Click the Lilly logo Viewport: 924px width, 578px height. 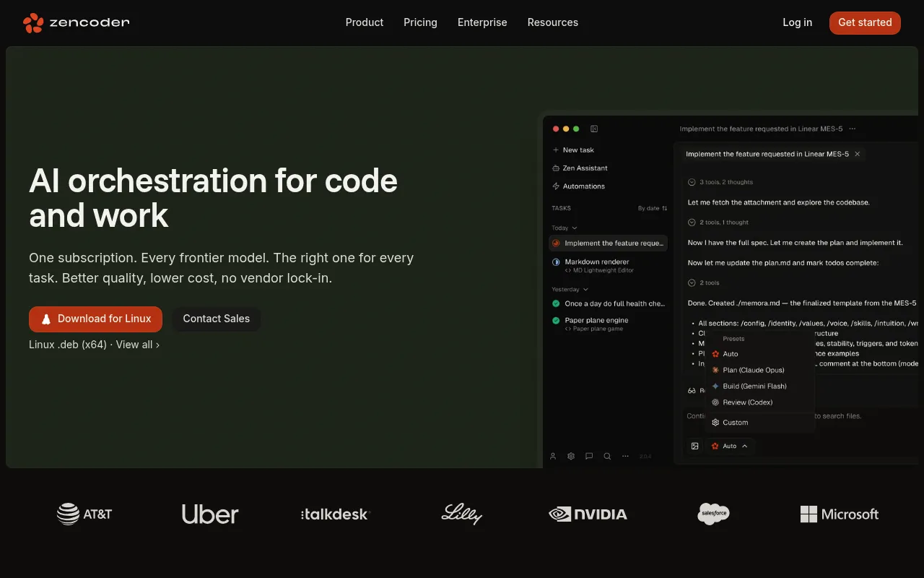[x=461, y=514]
